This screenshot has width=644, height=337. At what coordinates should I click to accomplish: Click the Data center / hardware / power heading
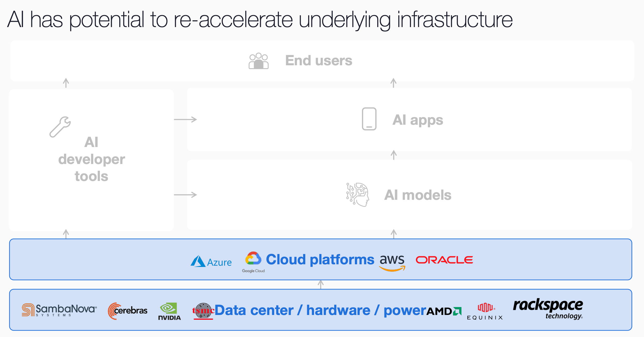[320, 310]
